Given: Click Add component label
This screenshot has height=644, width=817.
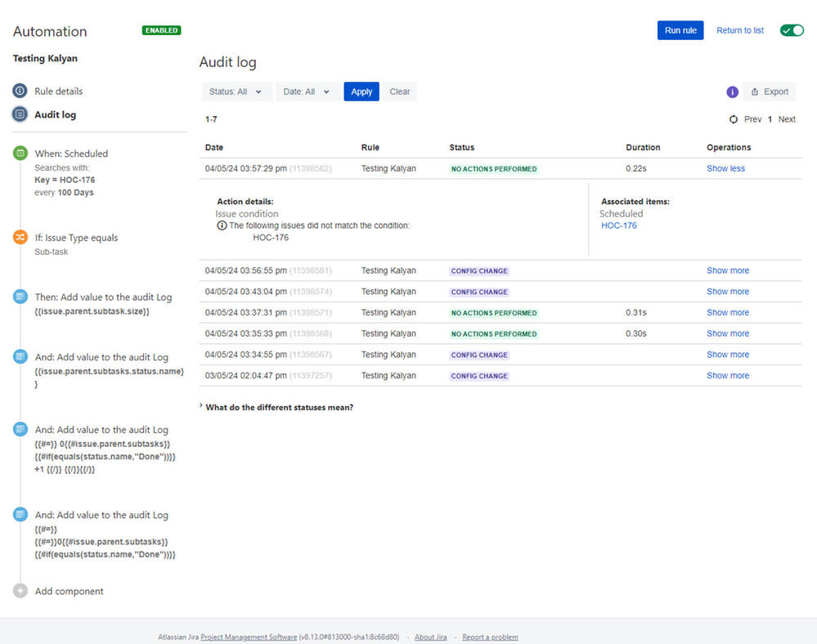Looking at the screenshot, I should [69, 592].
